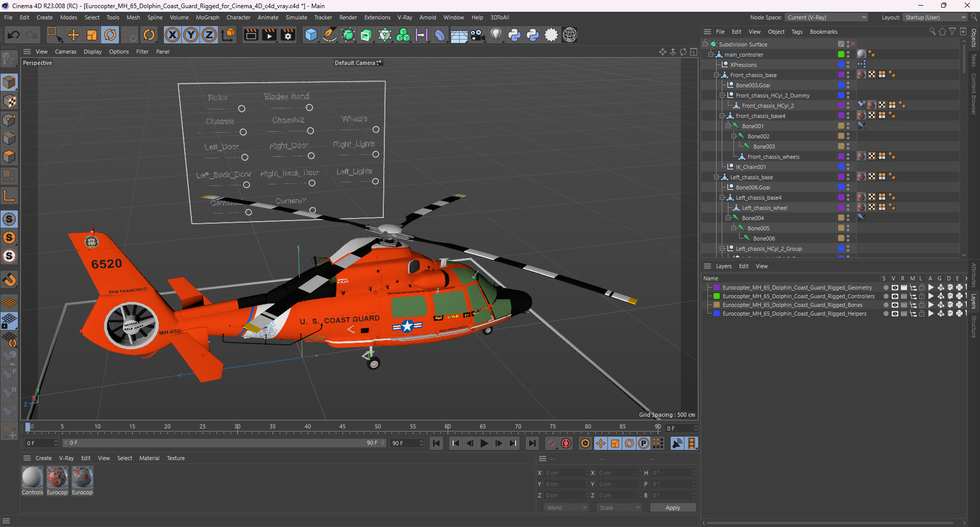
Task: Toggle the X axis lock
Action: (173, 35)
